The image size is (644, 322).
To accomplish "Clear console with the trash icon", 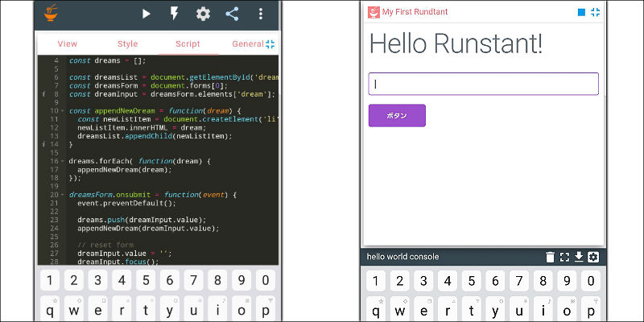I will pos(550,257).
